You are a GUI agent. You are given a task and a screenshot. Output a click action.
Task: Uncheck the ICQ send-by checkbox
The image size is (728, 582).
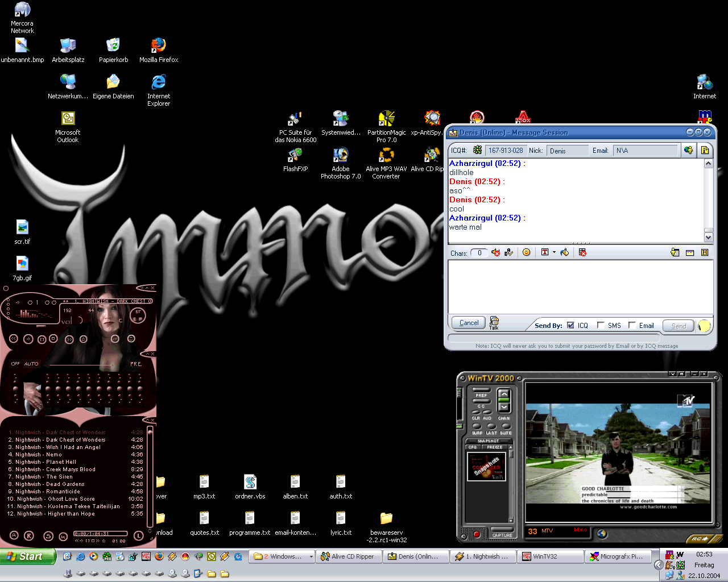570,325
